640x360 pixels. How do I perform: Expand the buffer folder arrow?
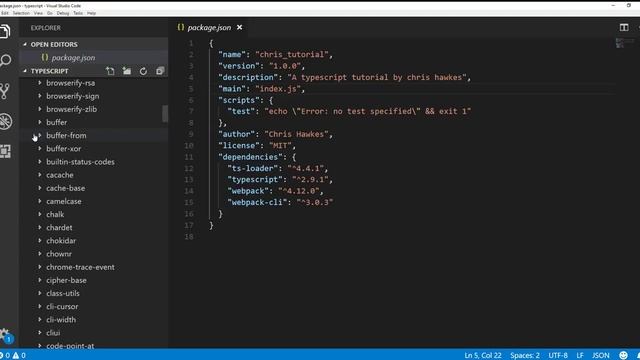40,122
